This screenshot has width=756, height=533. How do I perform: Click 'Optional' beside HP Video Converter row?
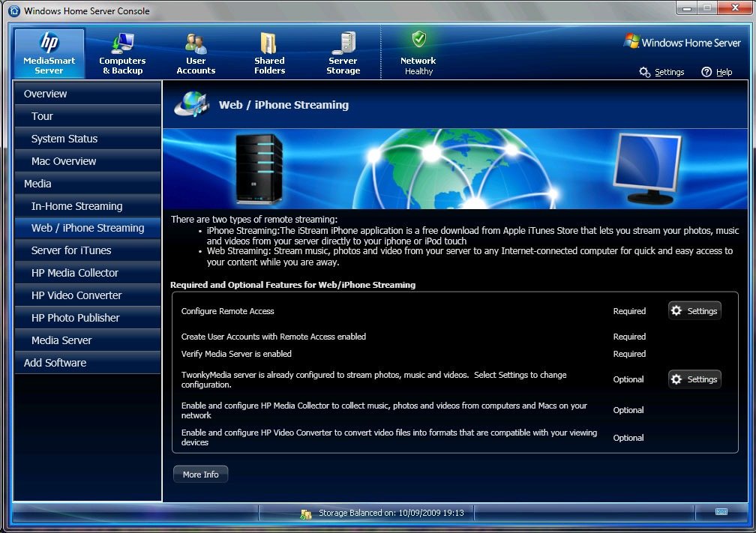tap(628, 438)
